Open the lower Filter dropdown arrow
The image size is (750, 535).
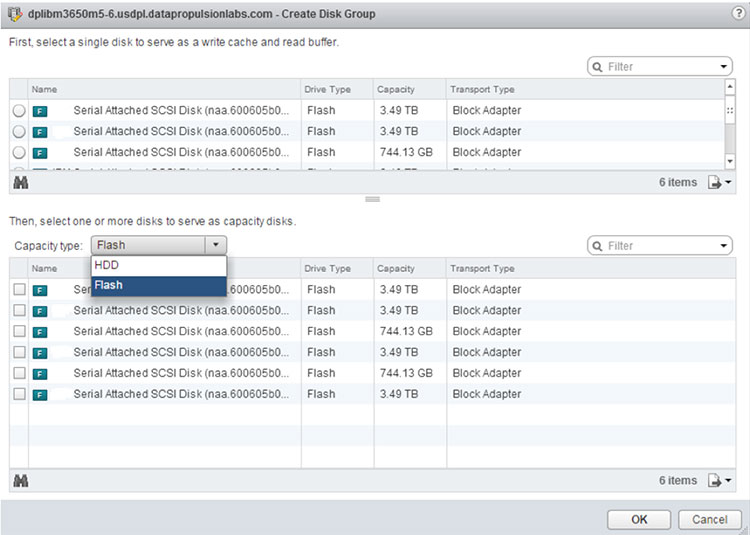(x=724, y=246)
